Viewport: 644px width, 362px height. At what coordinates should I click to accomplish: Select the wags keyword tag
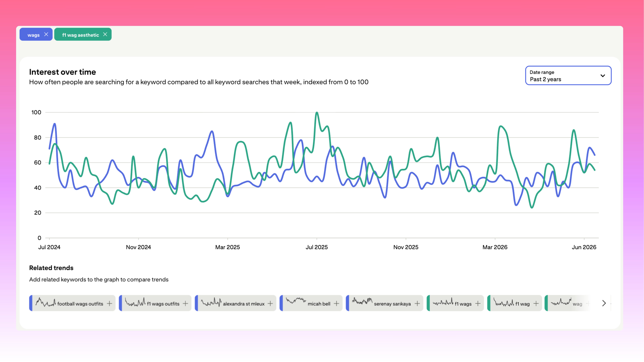[33, 35]
